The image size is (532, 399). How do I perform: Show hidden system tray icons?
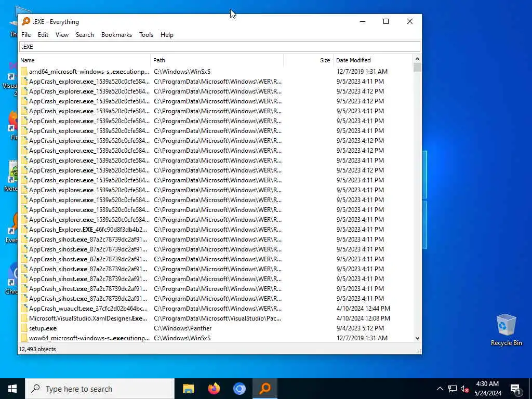pyautogui.click(x=440, y=389)
